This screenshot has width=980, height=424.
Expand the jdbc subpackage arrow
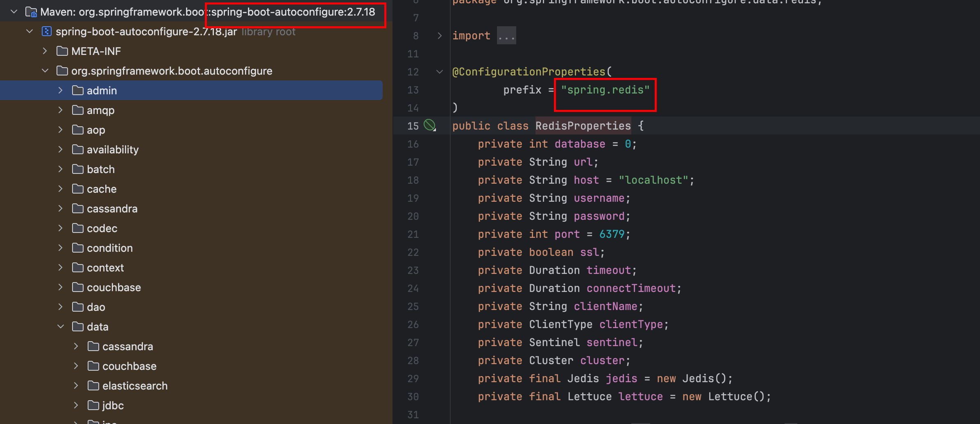76,406
